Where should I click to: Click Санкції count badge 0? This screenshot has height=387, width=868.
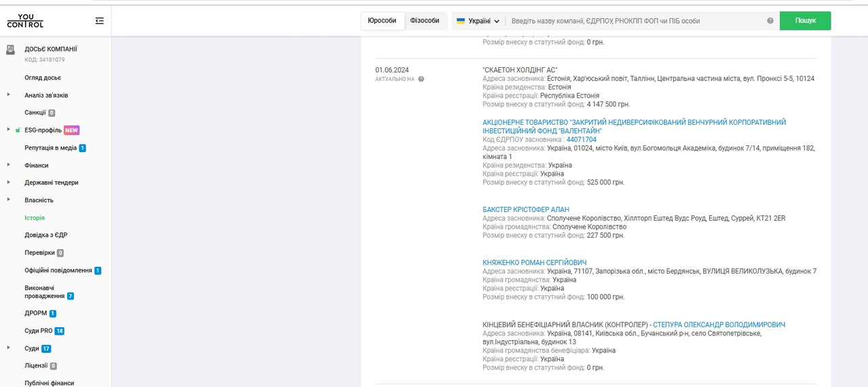52,113
